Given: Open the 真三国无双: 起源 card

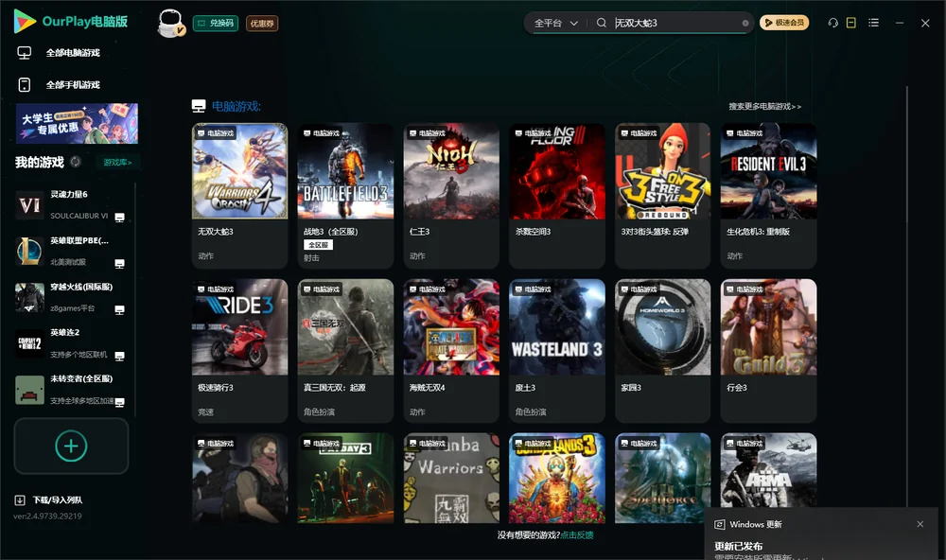Looking at the screenshot, I should coord(345,351).
